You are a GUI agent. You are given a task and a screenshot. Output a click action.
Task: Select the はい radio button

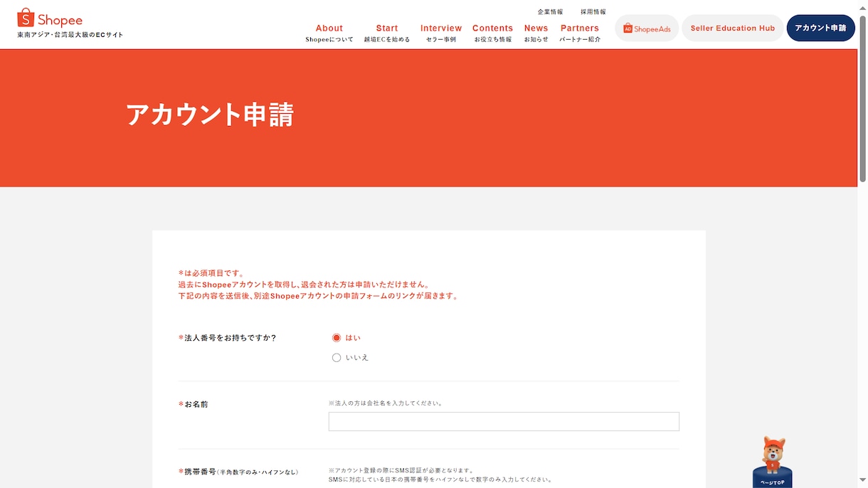point(337,338)
